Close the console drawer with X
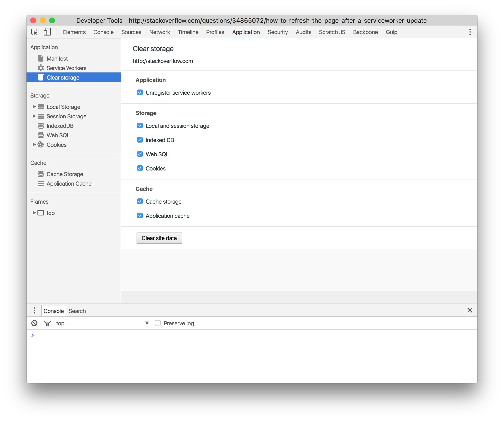The image size is (504, 421). tap(470, 310)
